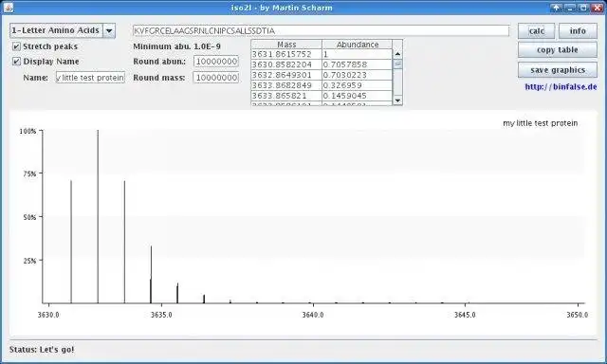
Task: Select mass cell 3631.8615752
Action: [x=286, y=54]
